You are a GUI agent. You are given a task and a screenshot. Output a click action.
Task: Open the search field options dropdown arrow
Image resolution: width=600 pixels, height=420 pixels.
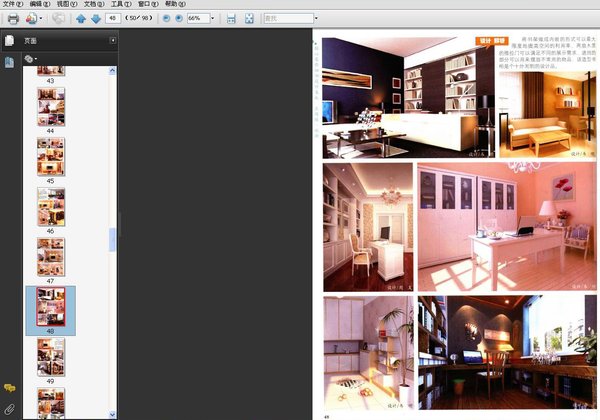pyautogui.click(x=316, y=18)
